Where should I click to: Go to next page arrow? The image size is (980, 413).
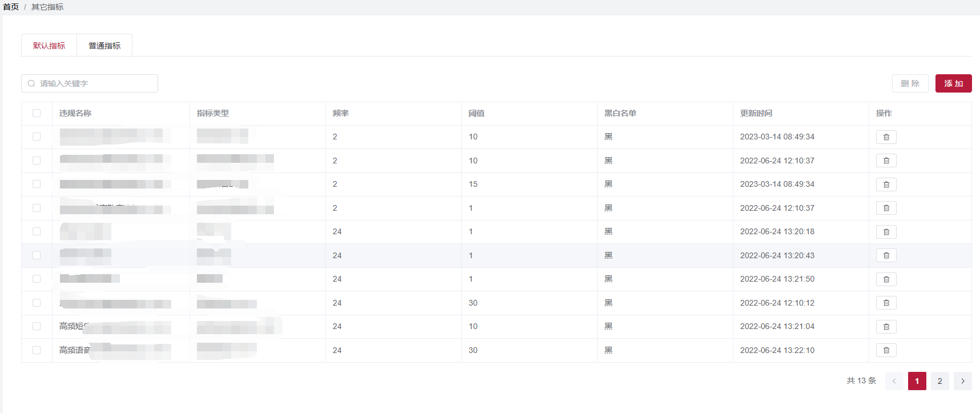962,381
